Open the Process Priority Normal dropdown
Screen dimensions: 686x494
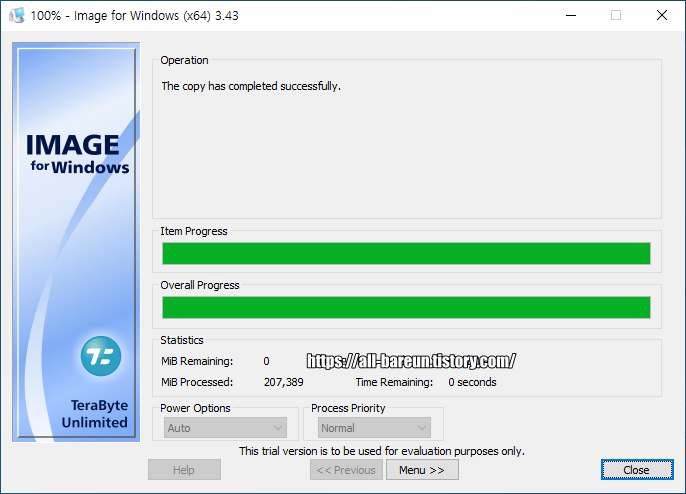point(374,427)
